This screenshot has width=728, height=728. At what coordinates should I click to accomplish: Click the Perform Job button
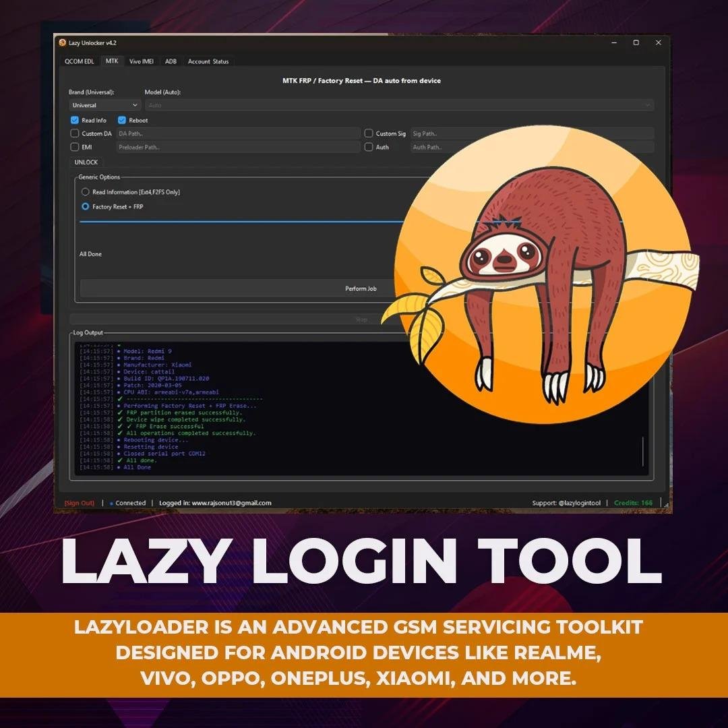tap(360, 289)
